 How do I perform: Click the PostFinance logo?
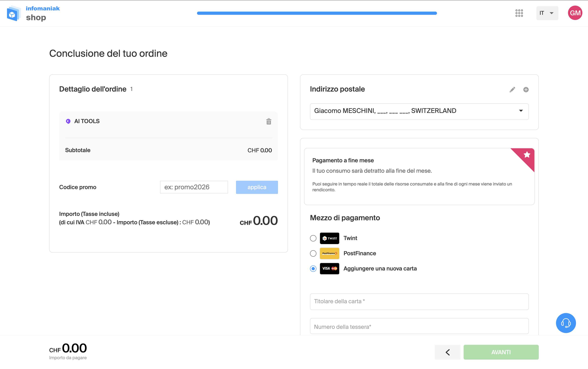click(329, 253)
